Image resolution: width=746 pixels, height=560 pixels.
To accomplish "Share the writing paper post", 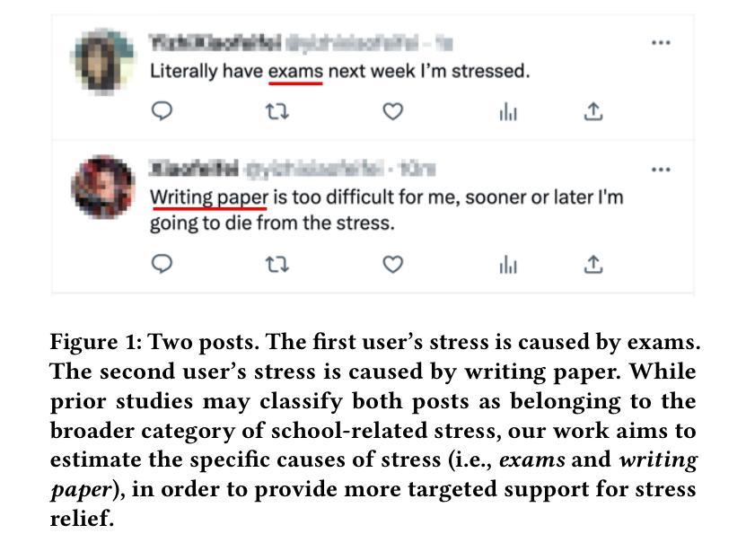I will pyautogui.click(x=593, y=264).
